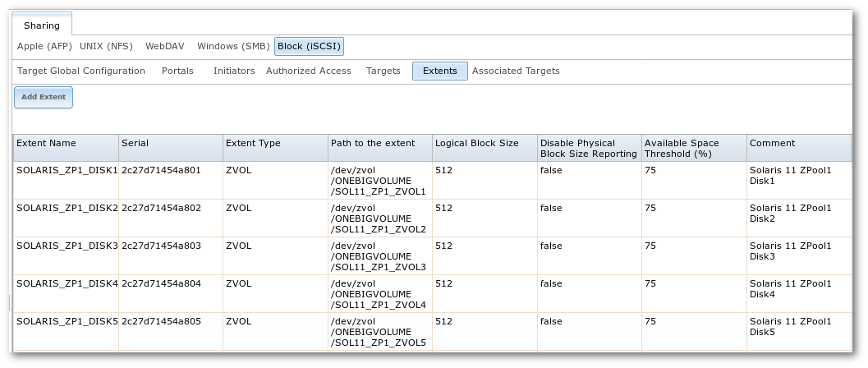
Task: Open the WebDAV sharing tab
Action: [x=163, y=47]
